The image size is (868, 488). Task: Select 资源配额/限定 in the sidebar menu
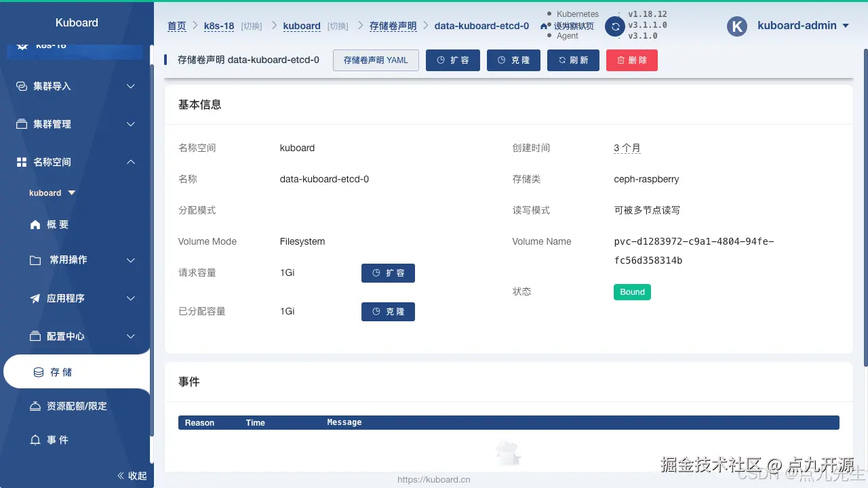coord(77,405)
